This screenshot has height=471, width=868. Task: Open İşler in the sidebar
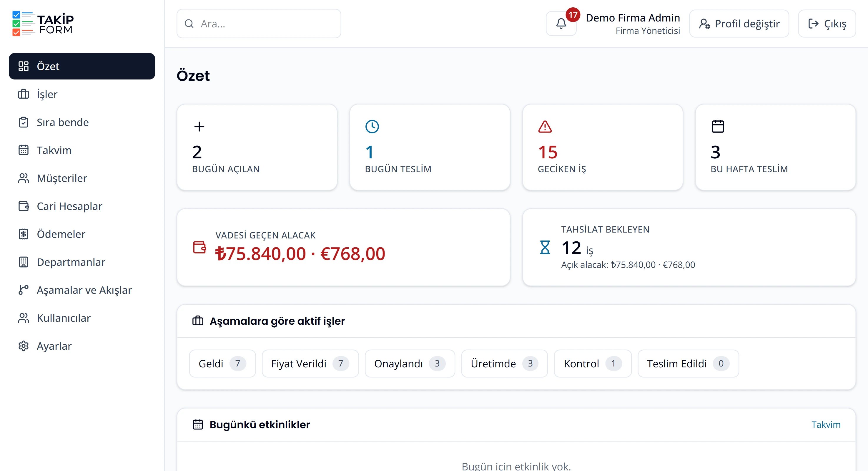(82, 94)
